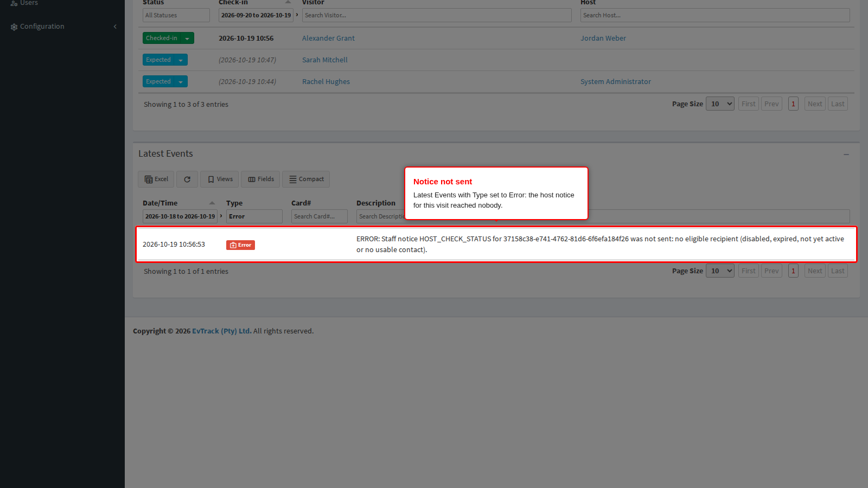The image size is (868, 488).
Task: Click the HOST_CHECK_STATUS error description
Action: pyautogui.click(x=600, y=245)
